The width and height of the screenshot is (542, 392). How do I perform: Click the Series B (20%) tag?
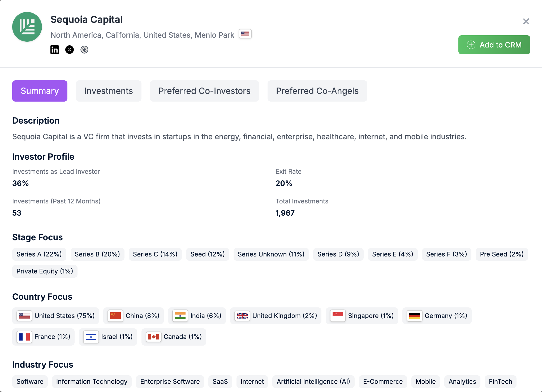click(x=97, y=254)
